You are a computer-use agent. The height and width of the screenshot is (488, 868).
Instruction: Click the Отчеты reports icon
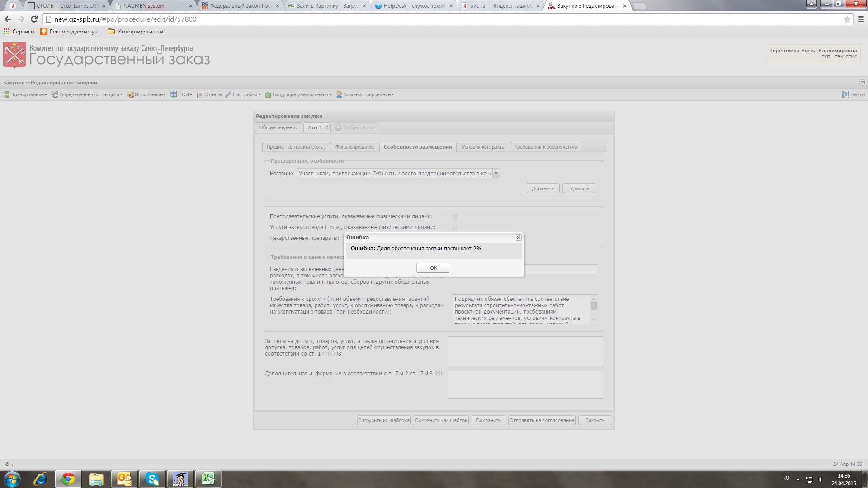coord(200,94)
